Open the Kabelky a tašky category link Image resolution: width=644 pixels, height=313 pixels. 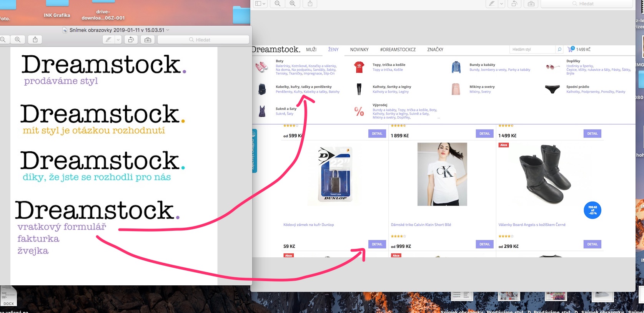(x=315, y=92)
